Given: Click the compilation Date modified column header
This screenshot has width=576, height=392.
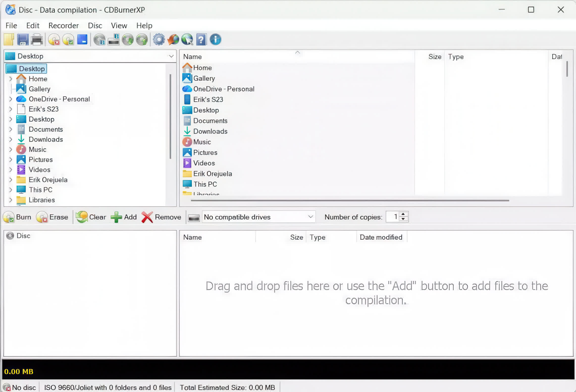Looking at the screenshot, I should [x=381, y=237].
